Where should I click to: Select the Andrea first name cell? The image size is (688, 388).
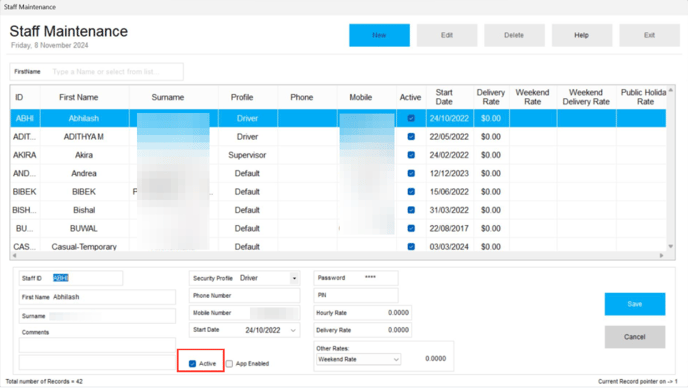[x=84, y=173]
